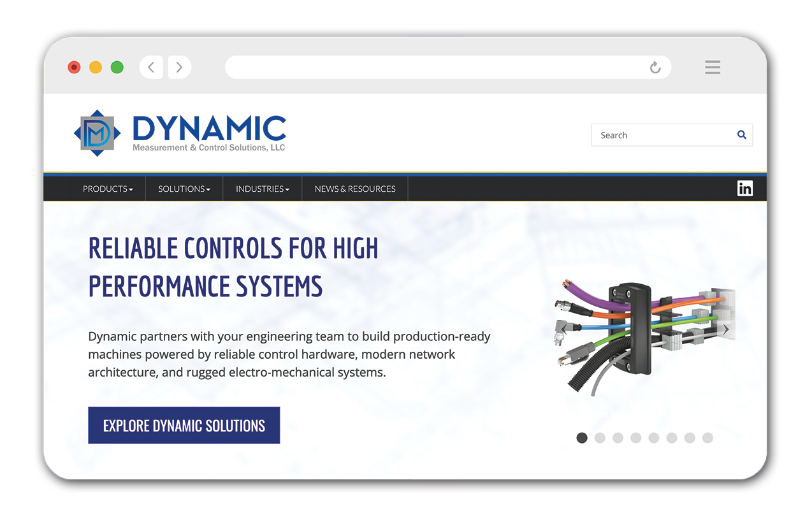Select the second carousel dot
Image resolution: width=812 pixels, height=520 pixels.
(x=600, y=438)
